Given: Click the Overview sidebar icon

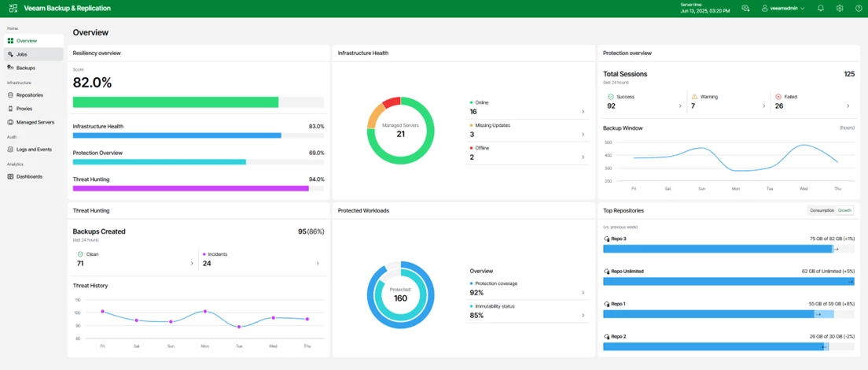Looking at the screenshot, I should tap(11, 41).
